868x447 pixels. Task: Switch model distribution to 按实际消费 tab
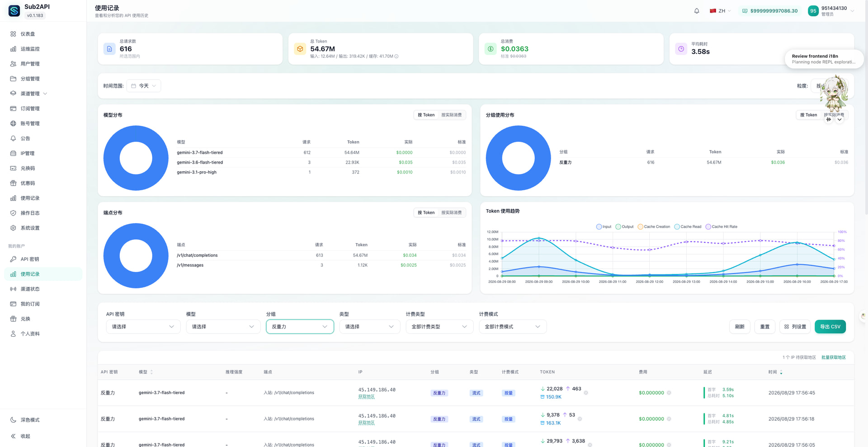pos(452,115)
